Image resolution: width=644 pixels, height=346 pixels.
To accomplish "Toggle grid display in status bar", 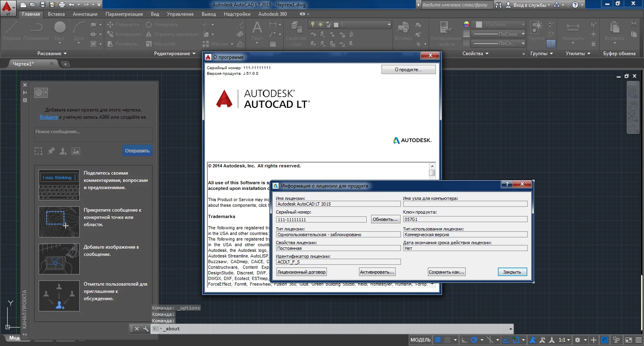I will tap(438, 340).
